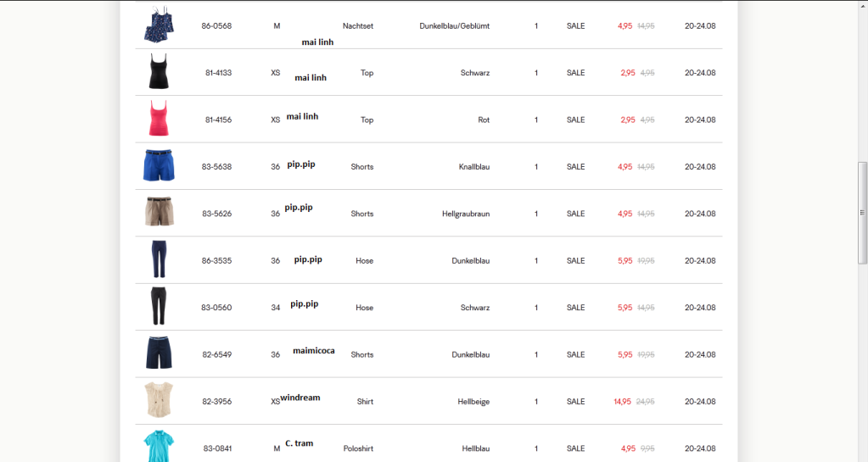Screen dimensions: 868x462
Task: Click the maimicoca label in Shorts row
Action: click(313, 351)
